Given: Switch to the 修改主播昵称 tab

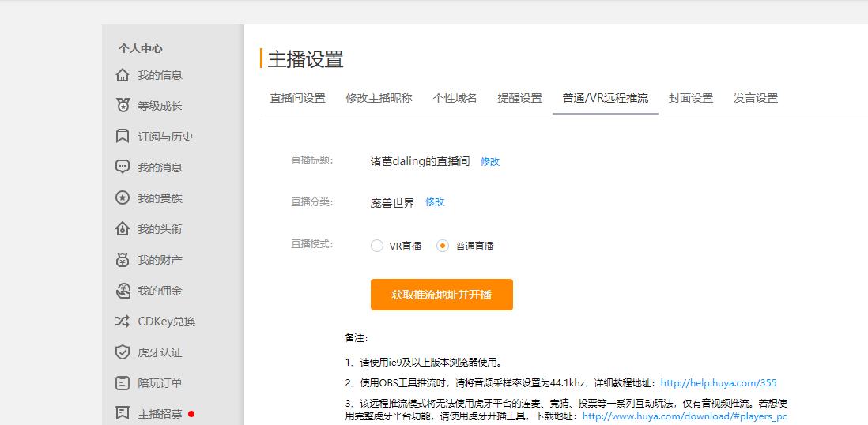Looking at the screenshot, I should 379,99.
